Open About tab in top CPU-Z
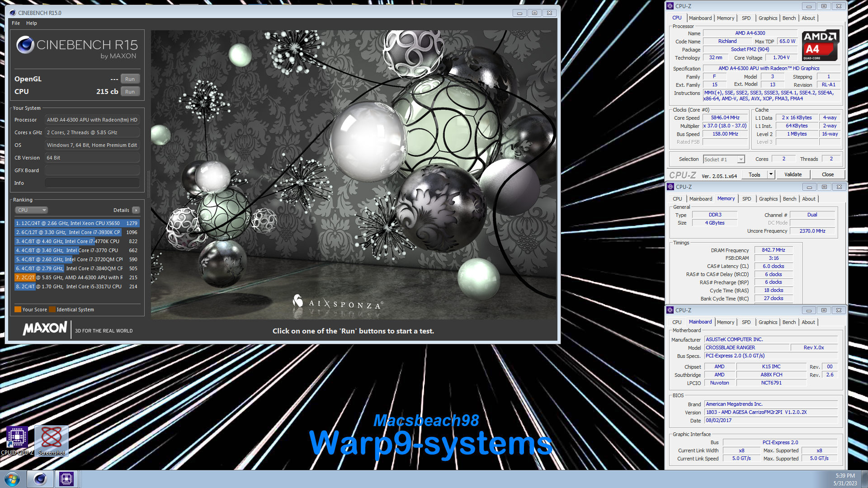This screenshot has height=488, width=868. click(x=808, y=18)
